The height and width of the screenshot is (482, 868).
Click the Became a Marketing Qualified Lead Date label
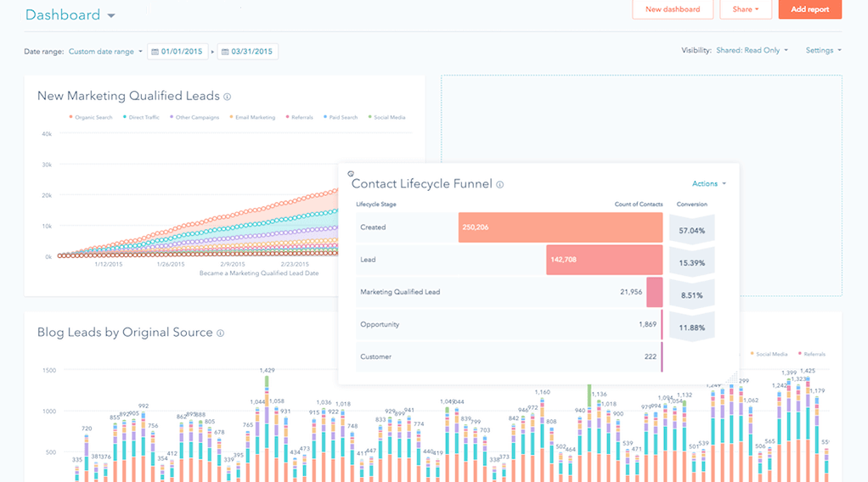(x=259, y=273)
